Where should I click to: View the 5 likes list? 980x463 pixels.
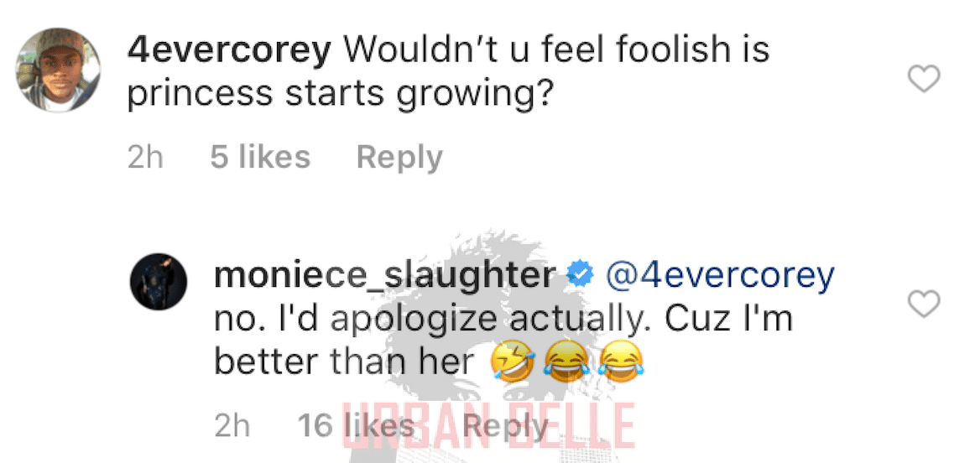260,156
